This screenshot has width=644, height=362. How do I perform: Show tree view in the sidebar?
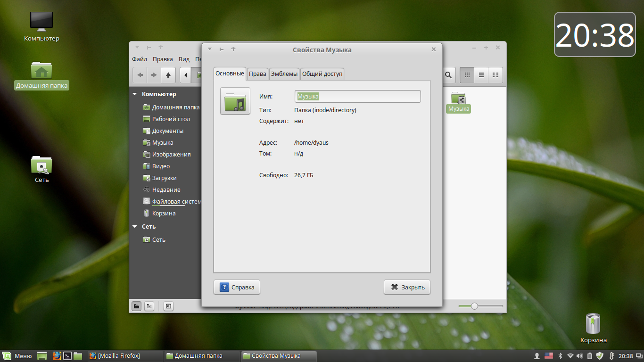click(x=149, y=306)
